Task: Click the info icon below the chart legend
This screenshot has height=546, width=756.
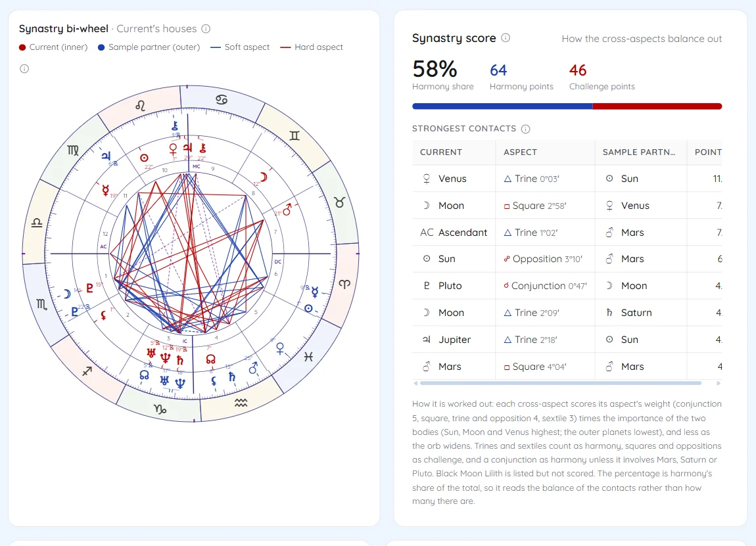Action: (x=24, y=68)
